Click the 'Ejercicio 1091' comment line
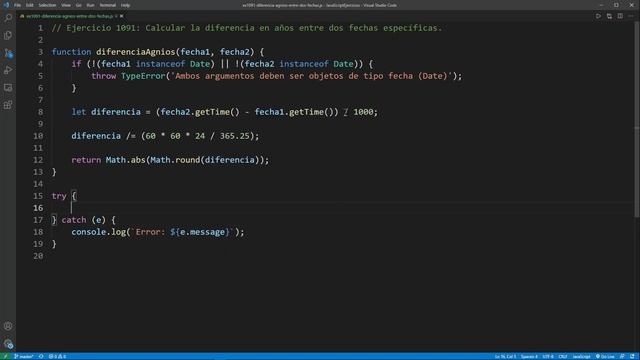 click(247, 28)
